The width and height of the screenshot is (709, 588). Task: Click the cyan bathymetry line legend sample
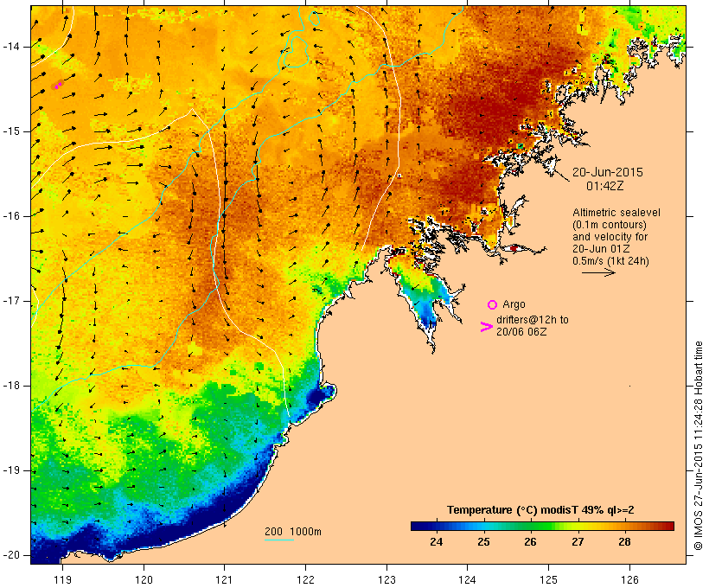click(279, 540)
